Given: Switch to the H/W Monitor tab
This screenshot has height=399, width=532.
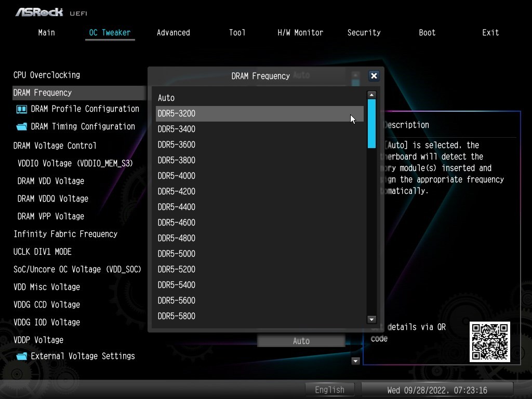Looking at the screenshot, I should (300, 32).
